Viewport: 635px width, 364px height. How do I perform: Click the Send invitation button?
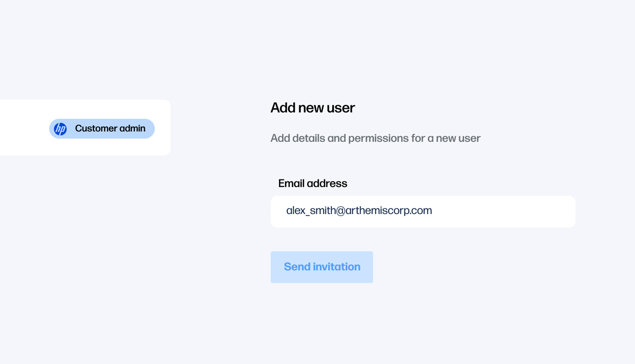click(322, 267)
